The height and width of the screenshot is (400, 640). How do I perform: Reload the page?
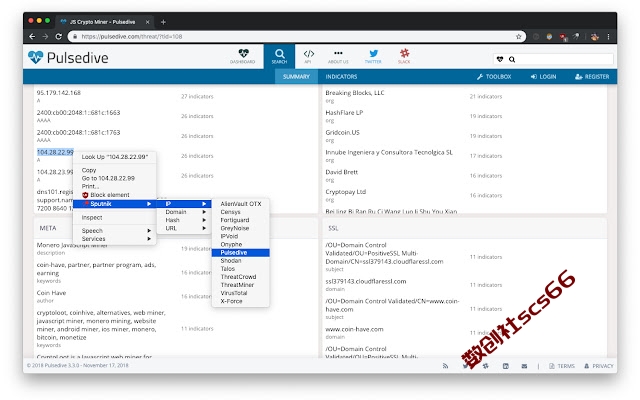(x=59, y=36)
